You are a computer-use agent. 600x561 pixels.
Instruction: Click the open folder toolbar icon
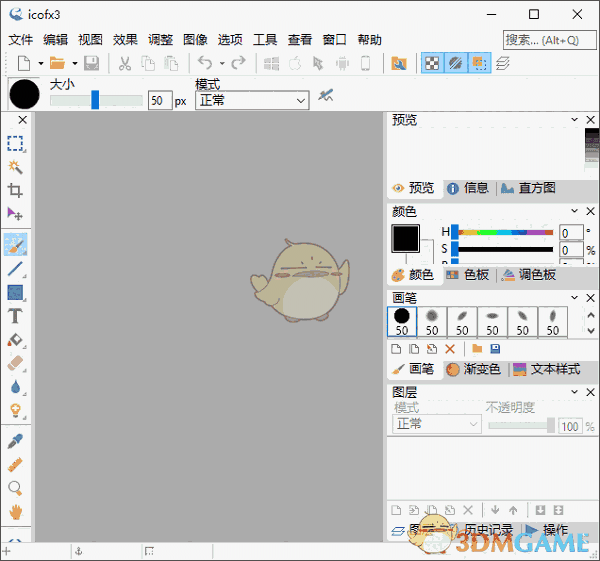click(57, 63)
